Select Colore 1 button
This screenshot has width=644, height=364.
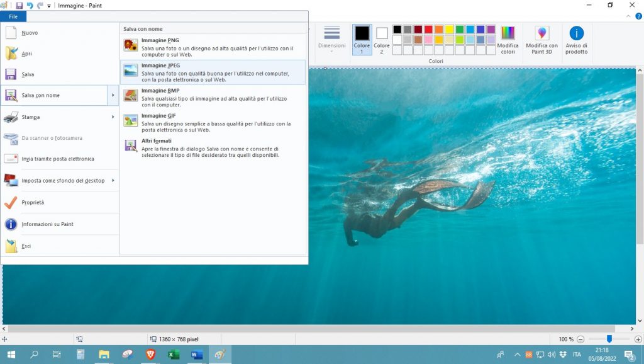pyautogui.click(x=362, y=39)
